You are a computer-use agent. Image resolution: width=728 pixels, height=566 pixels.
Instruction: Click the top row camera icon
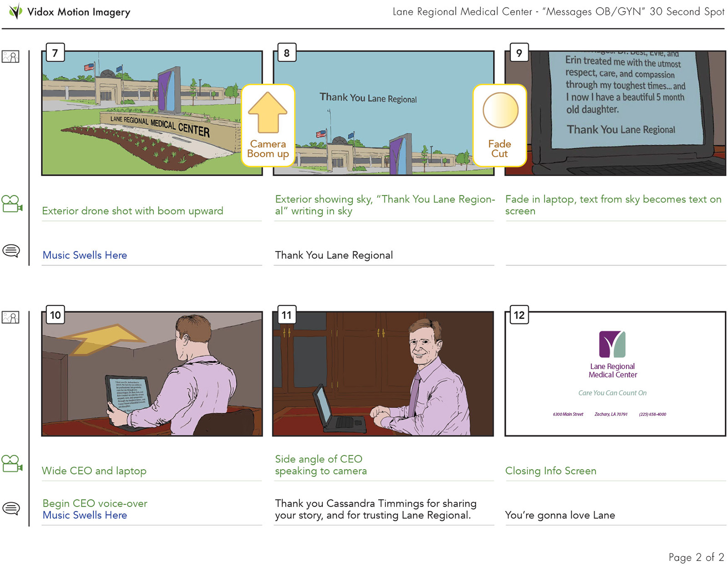12,204
